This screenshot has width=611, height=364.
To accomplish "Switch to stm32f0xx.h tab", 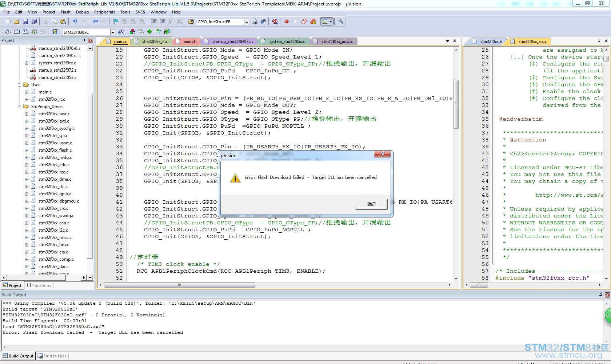I will [x=487, y=41].
